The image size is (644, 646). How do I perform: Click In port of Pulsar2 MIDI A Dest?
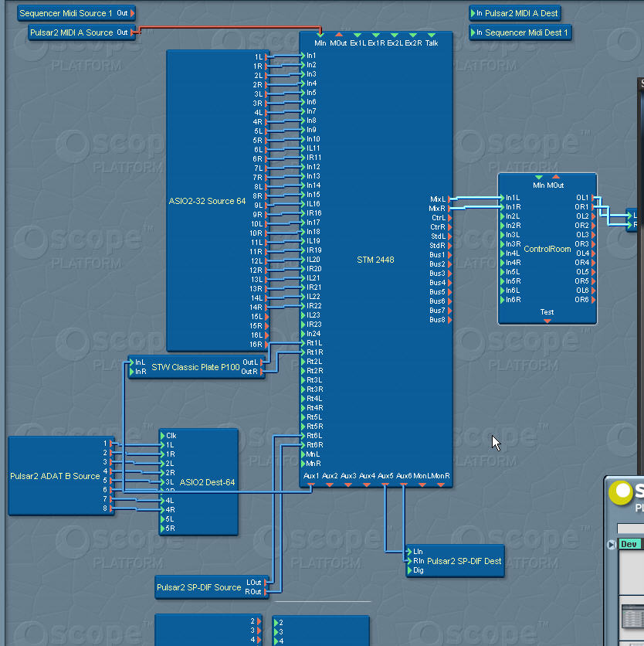point(473,13)
